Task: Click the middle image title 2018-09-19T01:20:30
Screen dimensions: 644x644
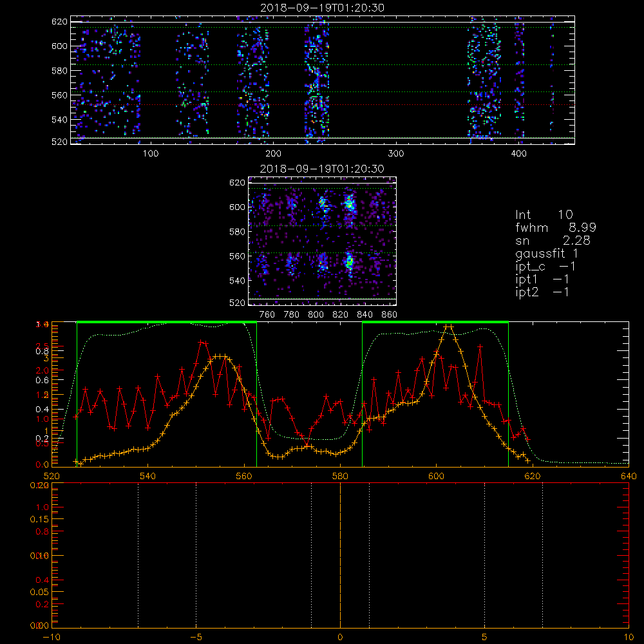Action: (323, 169)
